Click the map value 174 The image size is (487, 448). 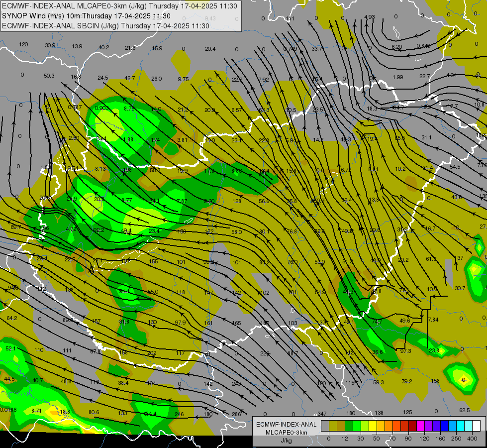click(x=155, y=140)
